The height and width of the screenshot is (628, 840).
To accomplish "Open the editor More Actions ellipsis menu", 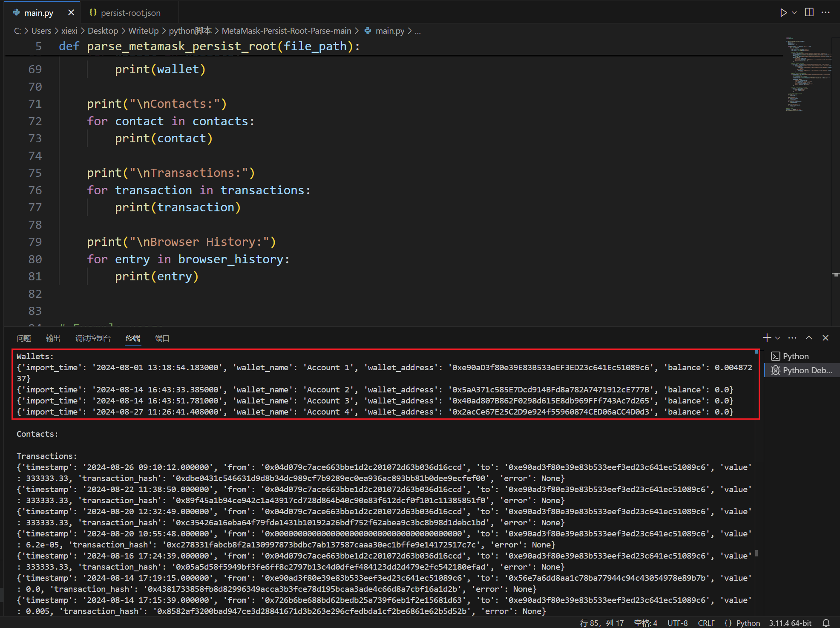I will (826, 12).
